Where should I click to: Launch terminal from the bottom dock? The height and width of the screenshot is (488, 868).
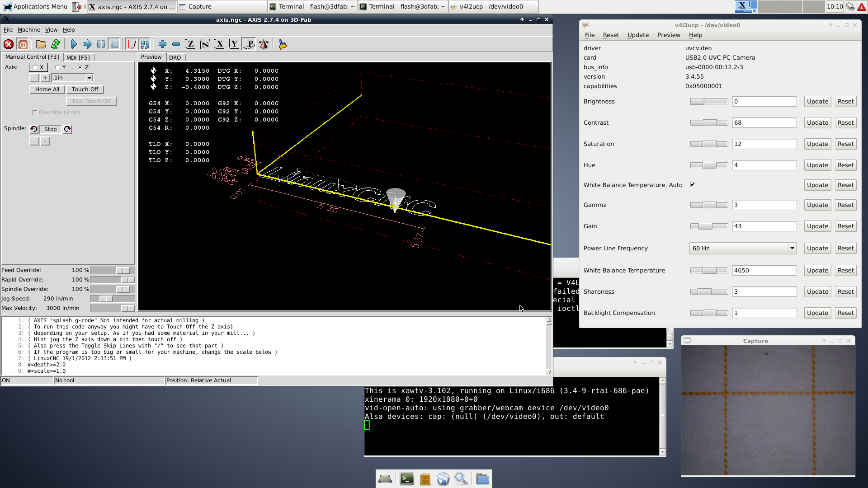coord(407,479)
